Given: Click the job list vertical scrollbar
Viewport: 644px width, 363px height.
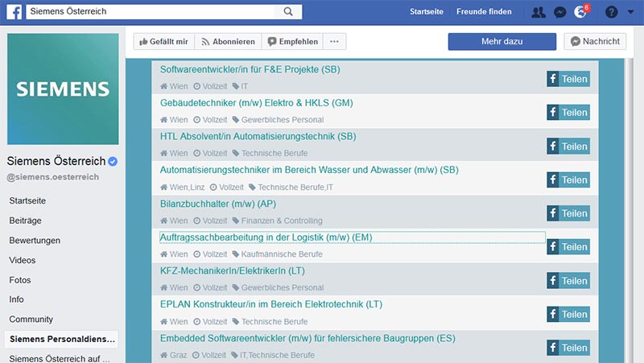Looking at the screenshot, I should pyautogui.click(x=629, y=211).
